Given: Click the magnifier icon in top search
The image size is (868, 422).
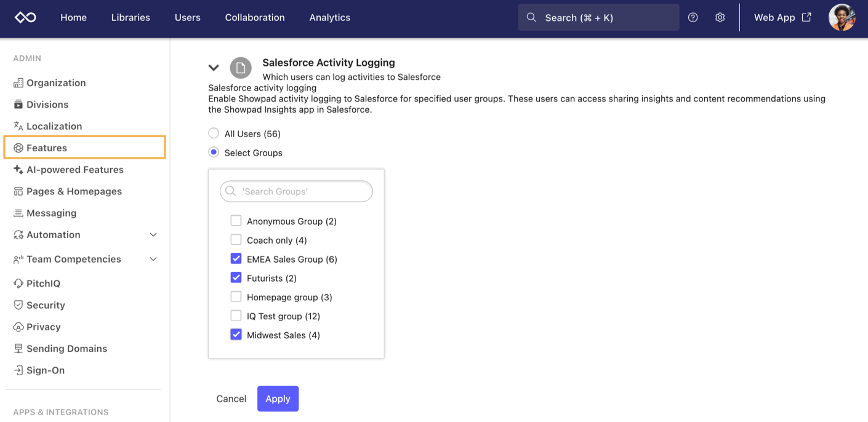Looking at the screenshot, I should point(531,17).
